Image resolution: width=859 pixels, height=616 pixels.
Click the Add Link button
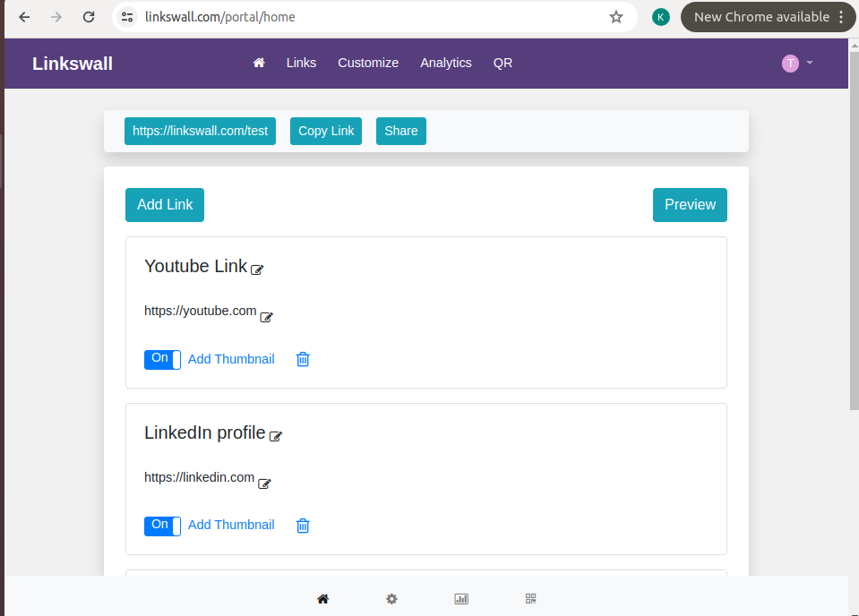[165, 205]
